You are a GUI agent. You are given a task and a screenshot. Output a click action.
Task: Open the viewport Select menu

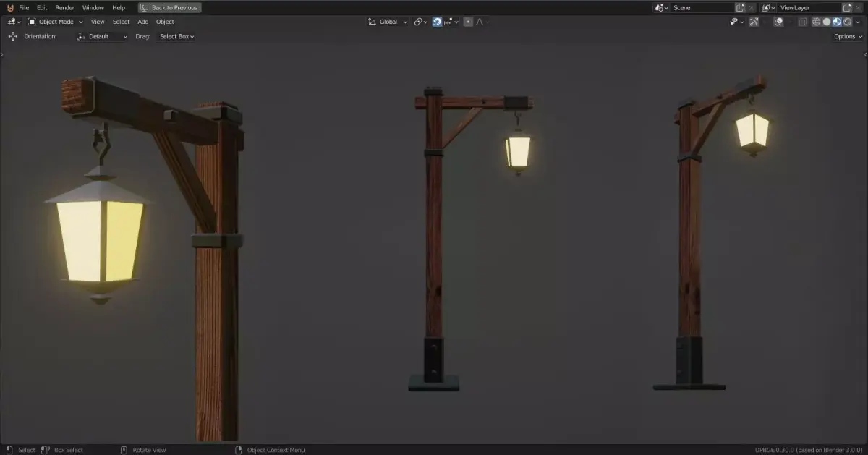coord(121,22)
